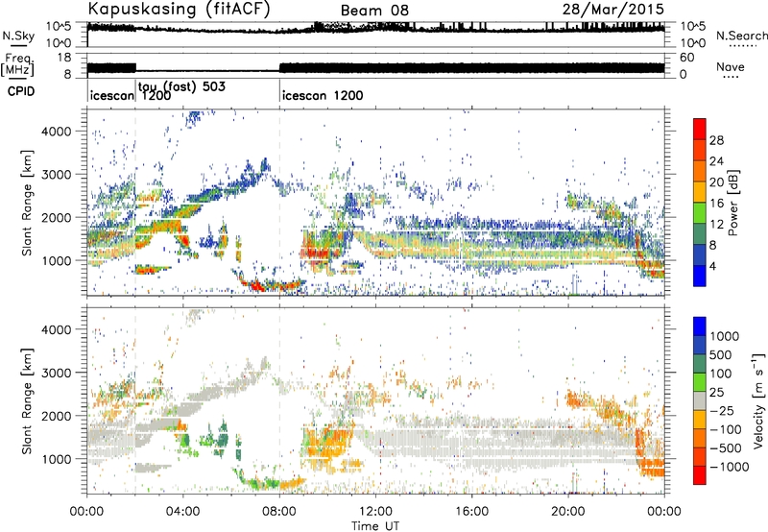Viewport: 768px width, 532px height.
Task: Select the "Time UT" axis title
Action: click(375, 526)
